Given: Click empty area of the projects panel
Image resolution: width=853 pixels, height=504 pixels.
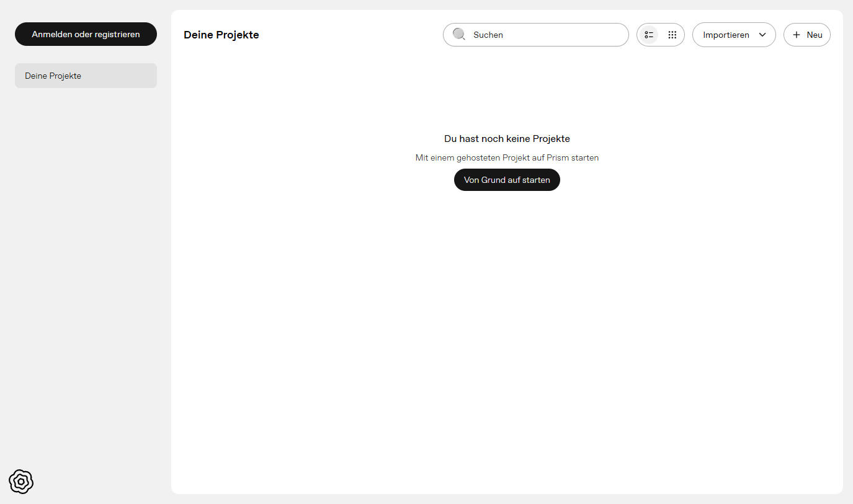Looking at the screenshot, I should pos(507,341).
